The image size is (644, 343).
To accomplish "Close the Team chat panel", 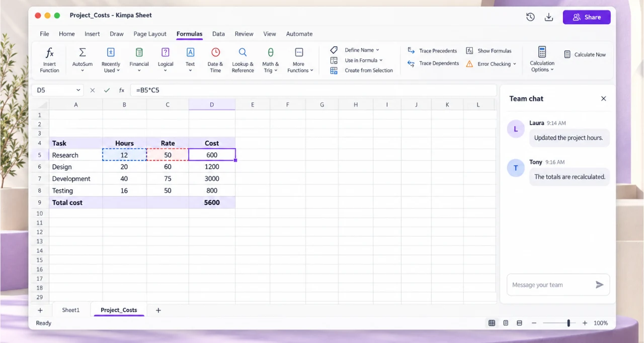I will pyautogui.click(x=604, y=99).
